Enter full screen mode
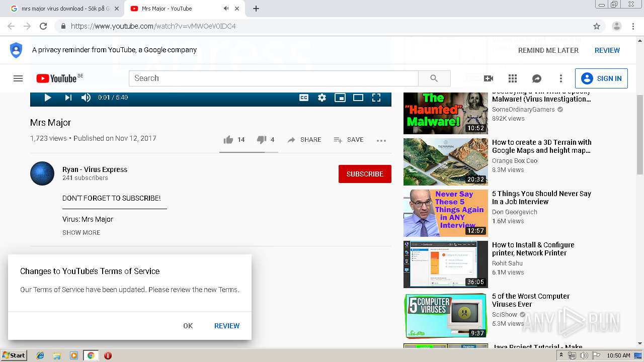Viewport: 644px width, 362px height. click(x=376, y=98)
